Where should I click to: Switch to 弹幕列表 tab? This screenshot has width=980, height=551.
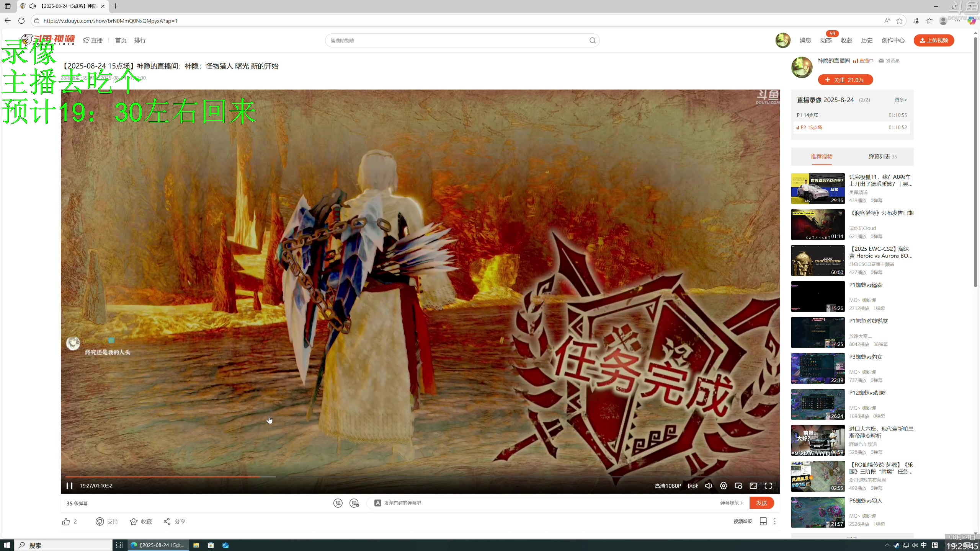click(x=882, y=156)
